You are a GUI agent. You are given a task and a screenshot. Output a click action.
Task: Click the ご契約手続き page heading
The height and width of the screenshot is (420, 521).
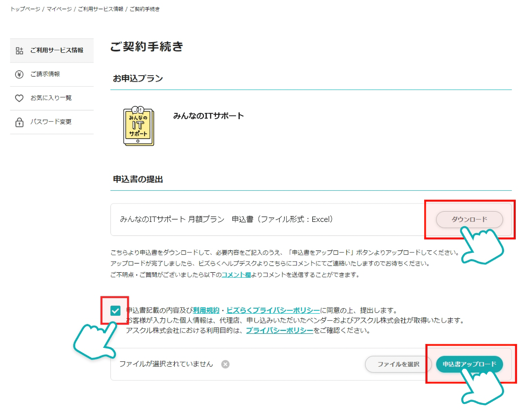(146, 47)
